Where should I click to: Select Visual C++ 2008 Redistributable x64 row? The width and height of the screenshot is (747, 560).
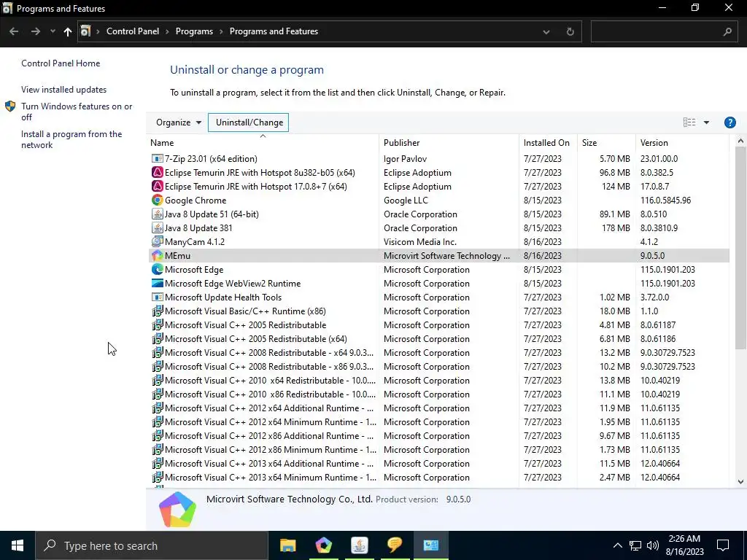point(438,352)
